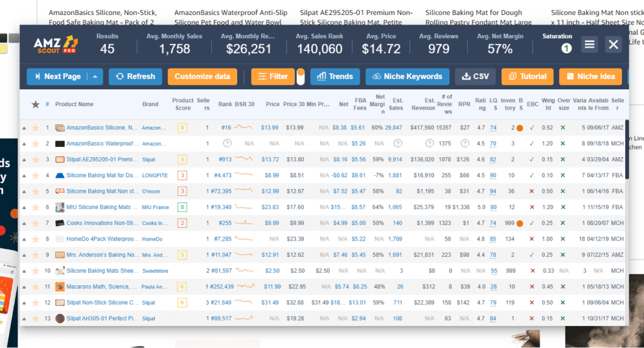The width and height of the screenshot is (644, 348).
Task: Expand row 9 Mrs. Anderson's details
Action: 24,255
